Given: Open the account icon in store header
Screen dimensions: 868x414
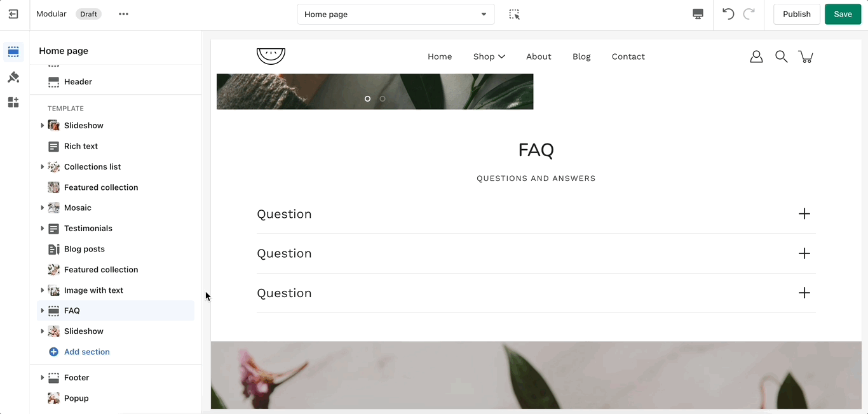Looking at the screenshot, I should point(756,57).
